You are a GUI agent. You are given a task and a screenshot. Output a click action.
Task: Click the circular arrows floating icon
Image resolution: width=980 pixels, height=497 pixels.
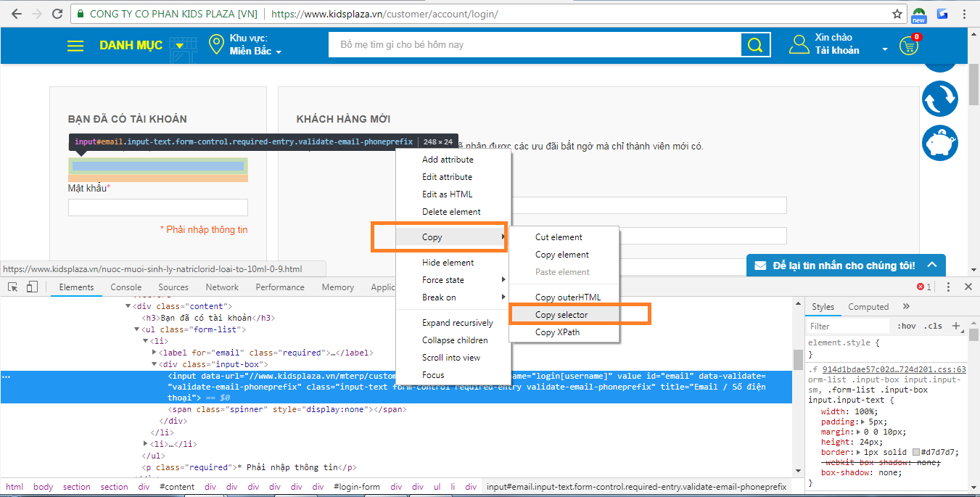940,98
